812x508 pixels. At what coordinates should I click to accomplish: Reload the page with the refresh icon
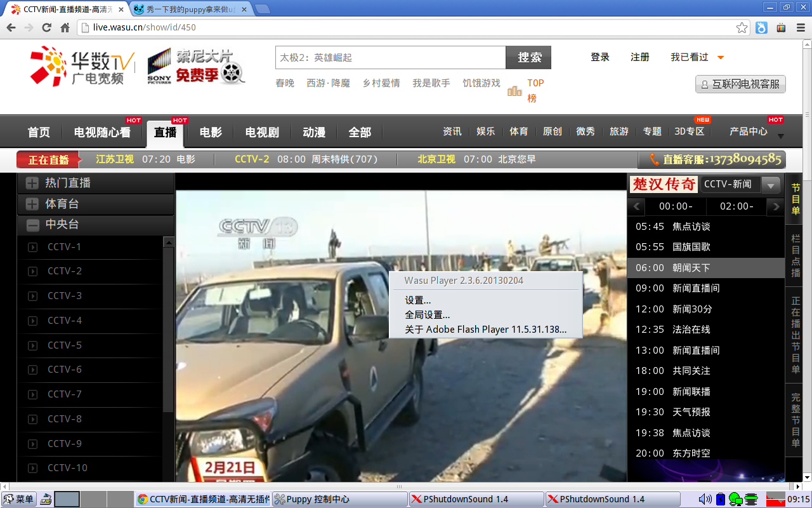[x=46, y=27]
